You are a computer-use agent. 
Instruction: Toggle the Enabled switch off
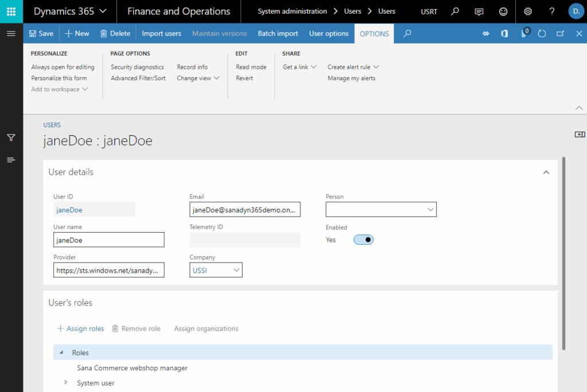click(363, 240)
